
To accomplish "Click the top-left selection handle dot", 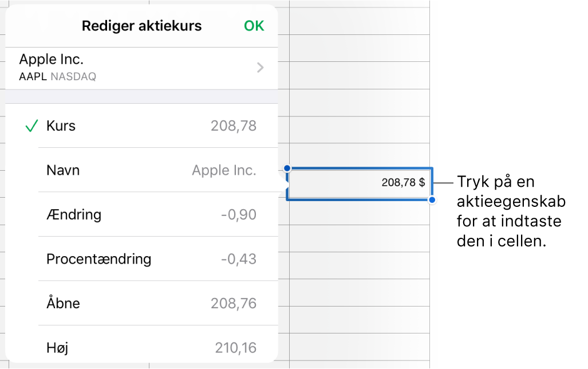I will tap(287, 168).
